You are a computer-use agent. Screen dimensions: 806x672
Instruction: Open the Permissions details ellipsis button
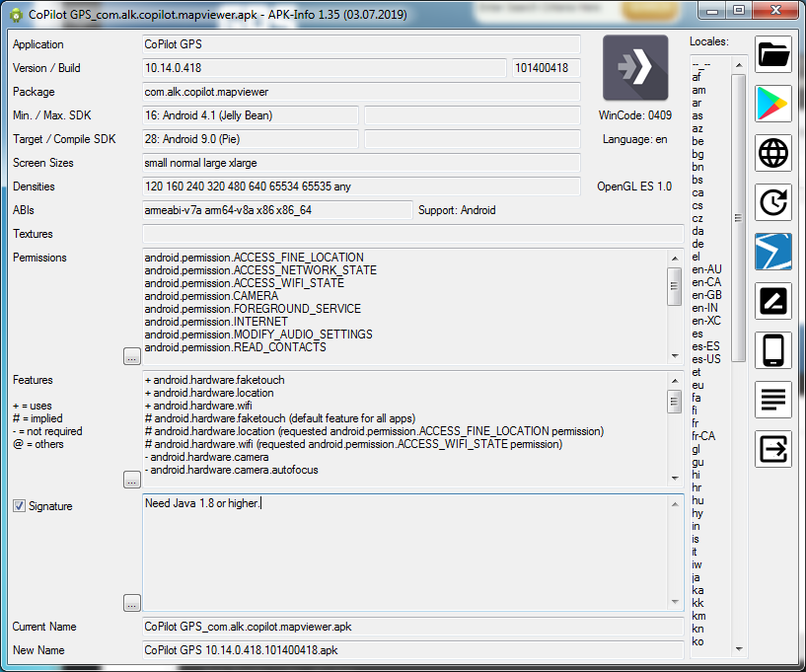coord(132,356)
